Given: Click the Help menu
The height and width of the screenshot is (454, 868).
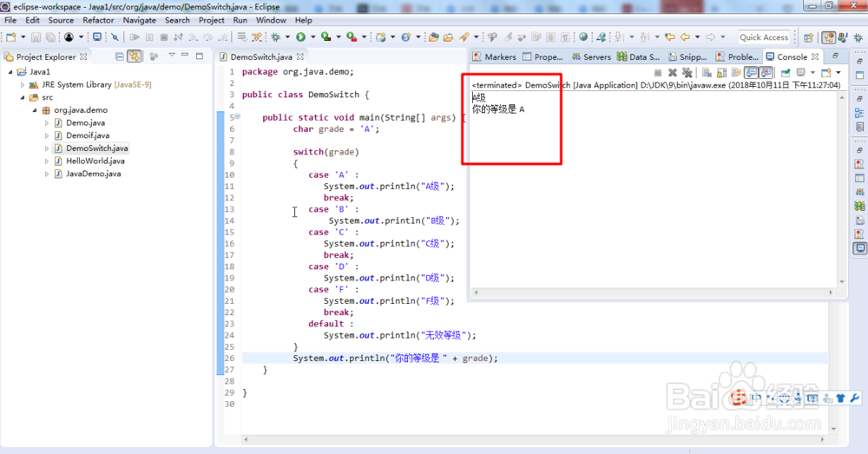Looking at the screenshot, I should click(x=303, y=20).
